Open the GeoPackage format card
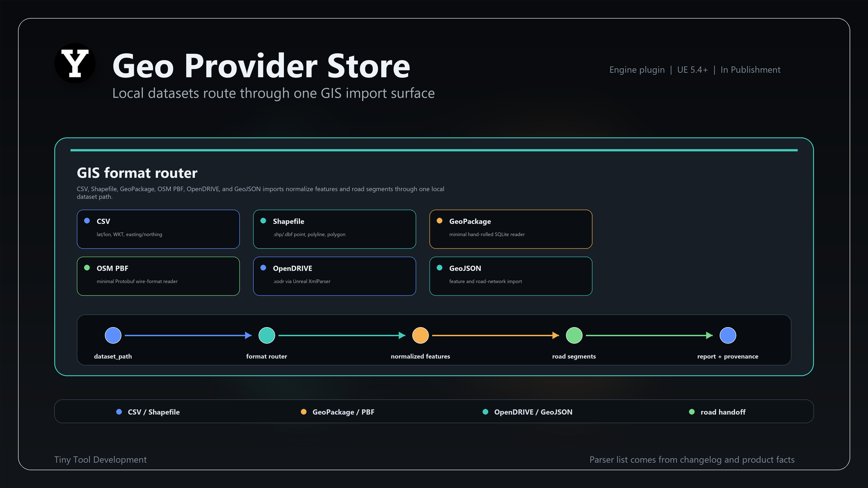Screen dimensions: 868x488 (x=511, y=229)
